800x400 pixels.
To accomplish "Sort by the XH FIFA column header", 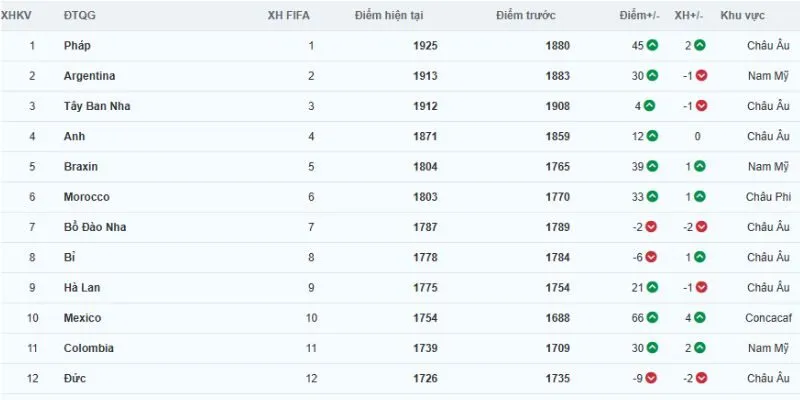I will point(288,16).
